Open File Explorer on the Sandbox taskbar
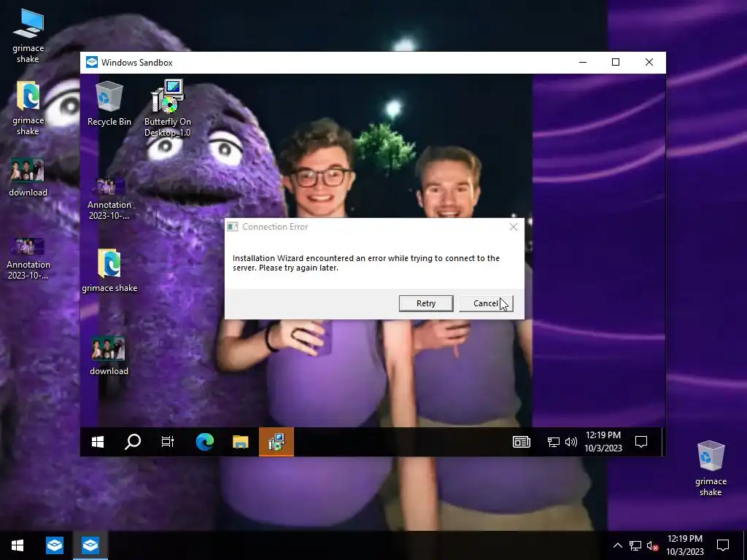Screen dimensions: 747x560 [241, 442]
